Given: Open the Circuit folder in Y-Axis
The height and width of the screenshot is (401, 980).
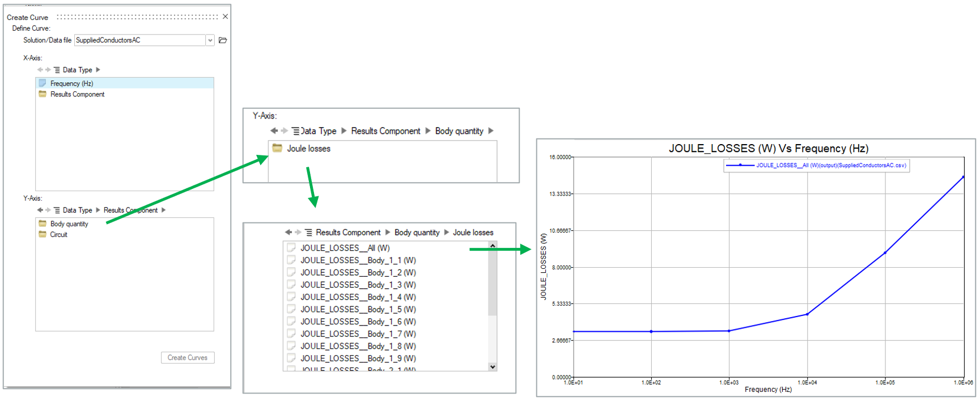Looking at the screenshot, I should point(58,235).
